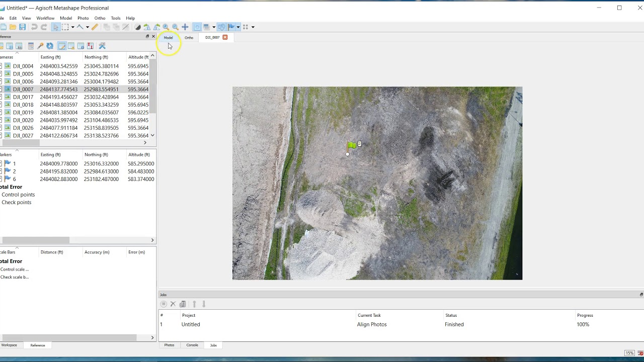Select the Rectangle Selection tool
This screenshot has height=362, width=644.
coord(65,27)
